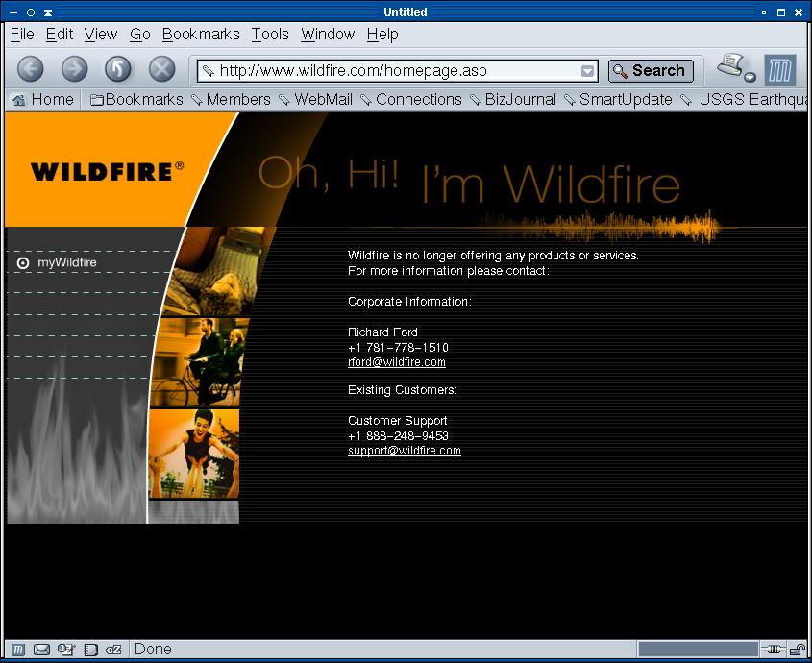Click the 'Customer Support' text

[x=398, y=421]
